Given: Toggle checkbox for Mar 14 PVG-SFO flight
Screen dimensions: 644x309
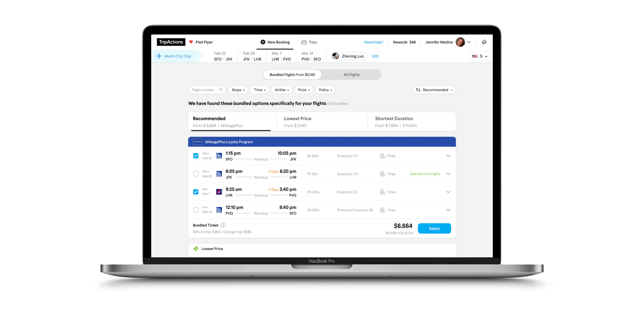Looking at the screenshot, I should (196, 210).
